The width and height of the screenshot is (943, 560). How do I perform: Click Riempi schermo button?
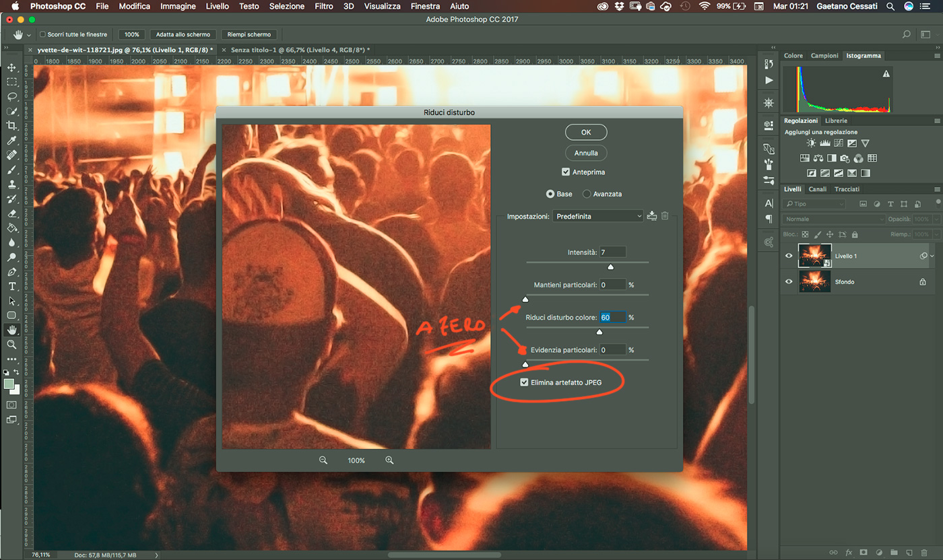[249, 34]
